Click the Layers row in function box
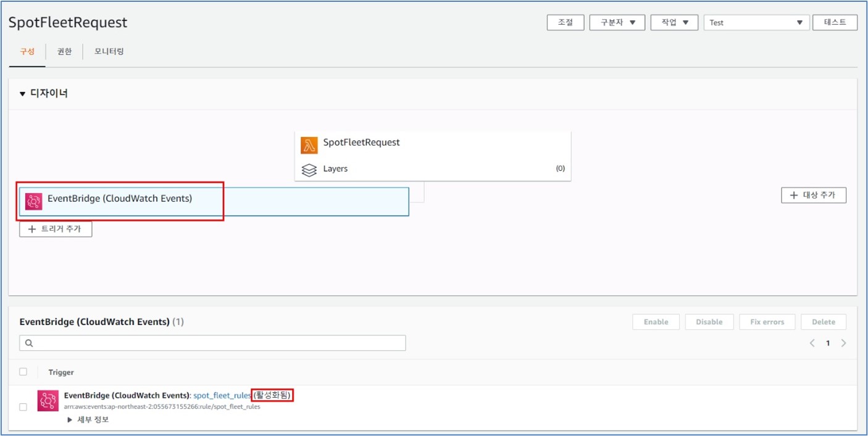The height and width of the screenshot is (436, 868). 433,169
